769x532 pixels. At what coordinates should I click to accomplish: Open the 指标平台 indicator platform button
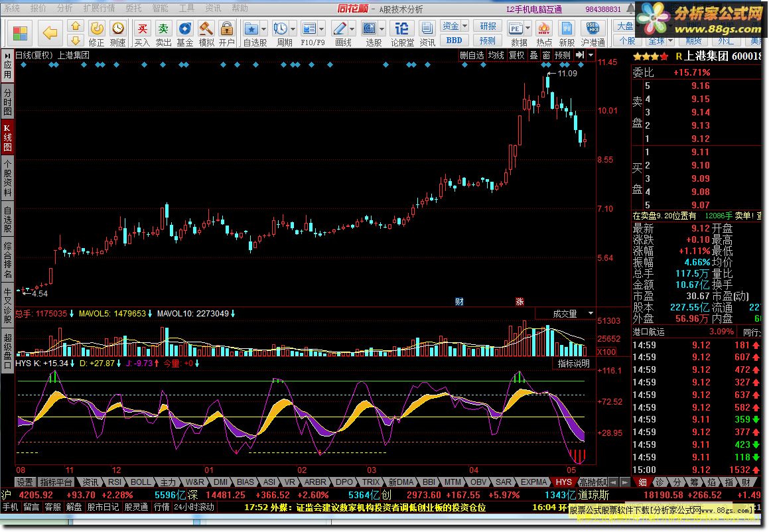coord(56,482)
